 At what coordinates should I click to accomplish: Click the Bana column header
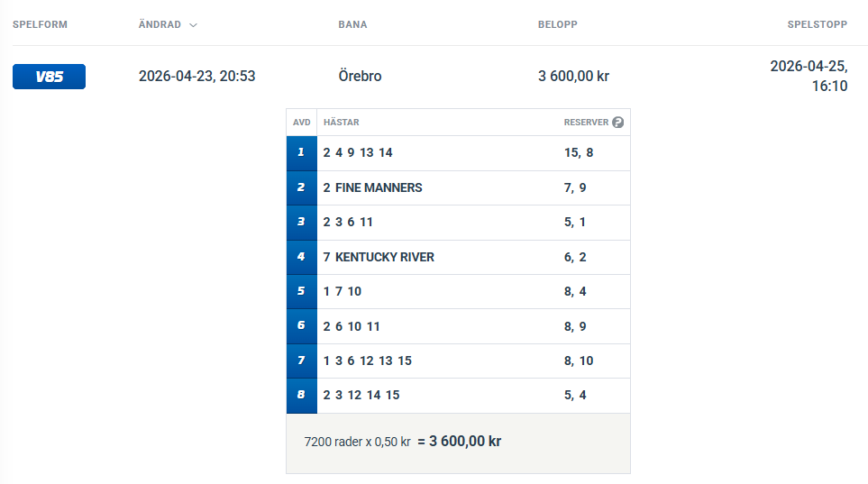point(352,24)
